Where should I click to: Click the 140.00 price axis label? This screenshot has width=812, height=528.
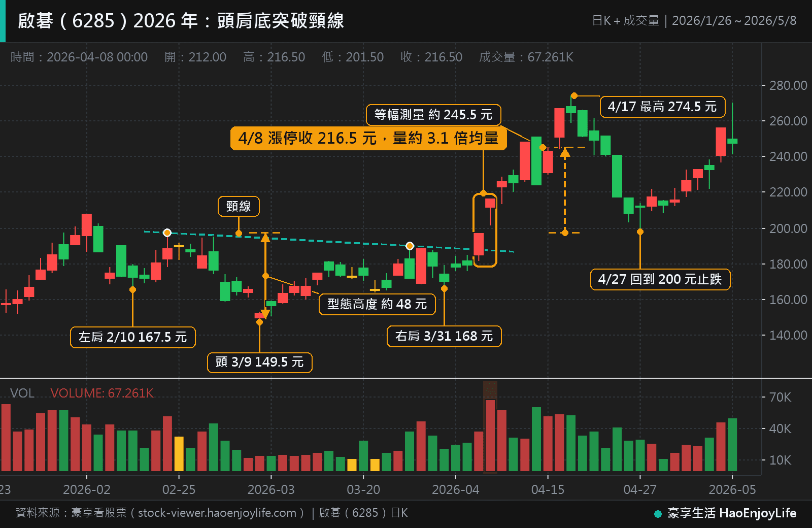(788, 335)
